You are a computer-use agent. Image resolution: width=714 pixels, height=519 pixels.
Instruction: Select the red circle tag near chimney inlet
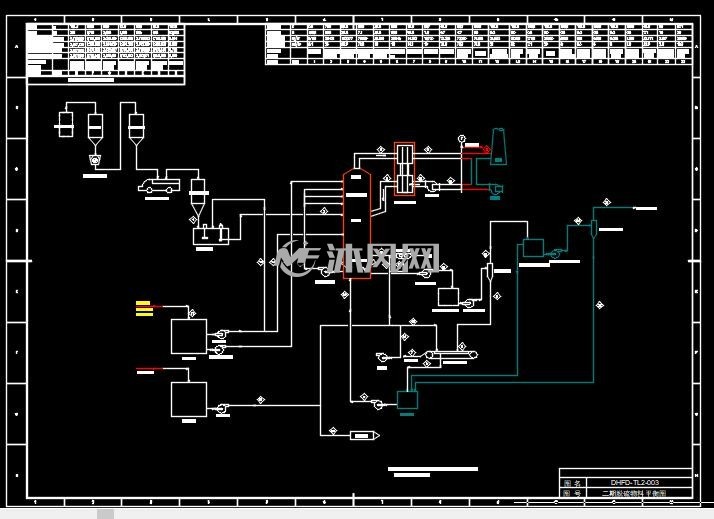[x=487, y=149]
